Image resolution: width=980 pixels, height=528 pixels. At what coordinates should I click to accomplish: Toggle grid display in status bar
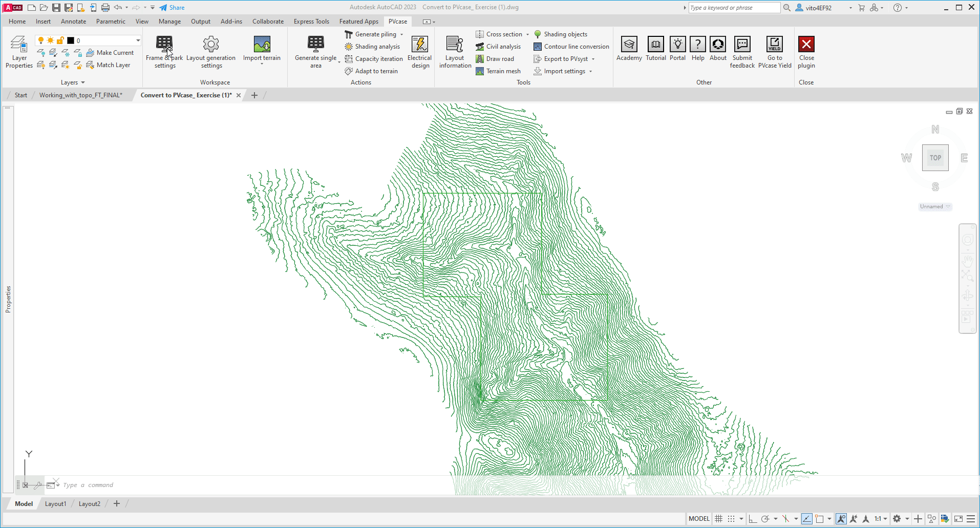pos(719,519)
